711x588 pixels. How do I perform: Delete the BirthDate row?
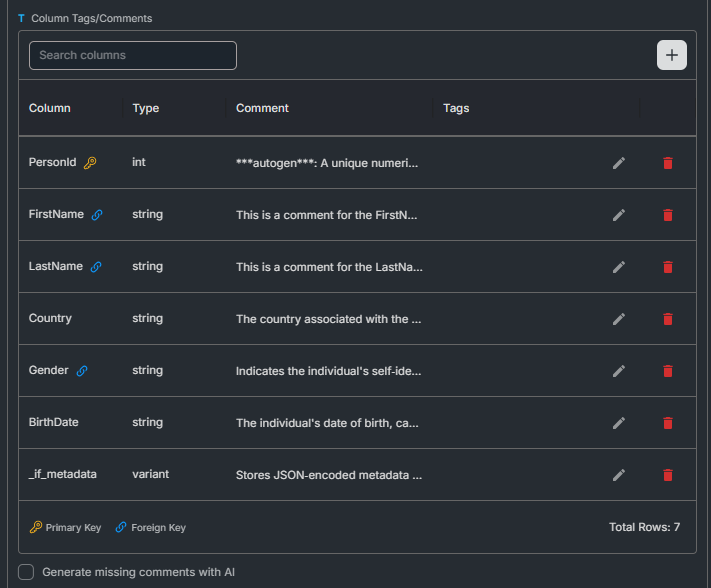click(668, 423)
